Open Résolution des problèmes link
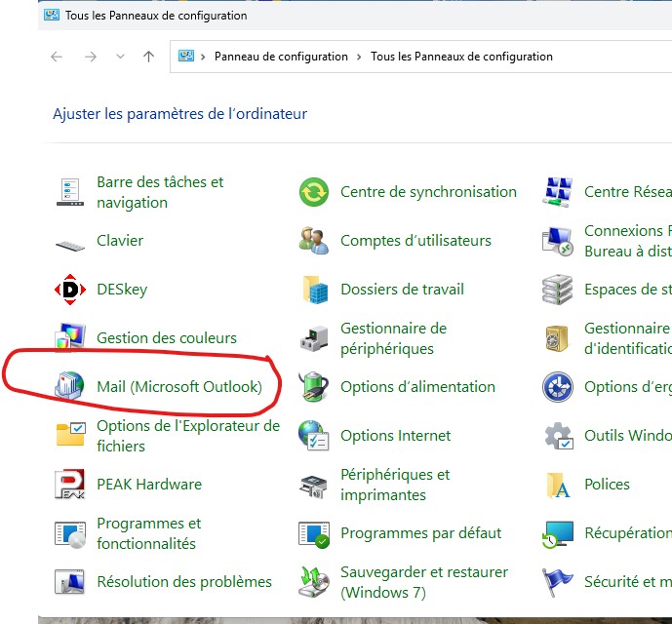 [x=184, y=581]
